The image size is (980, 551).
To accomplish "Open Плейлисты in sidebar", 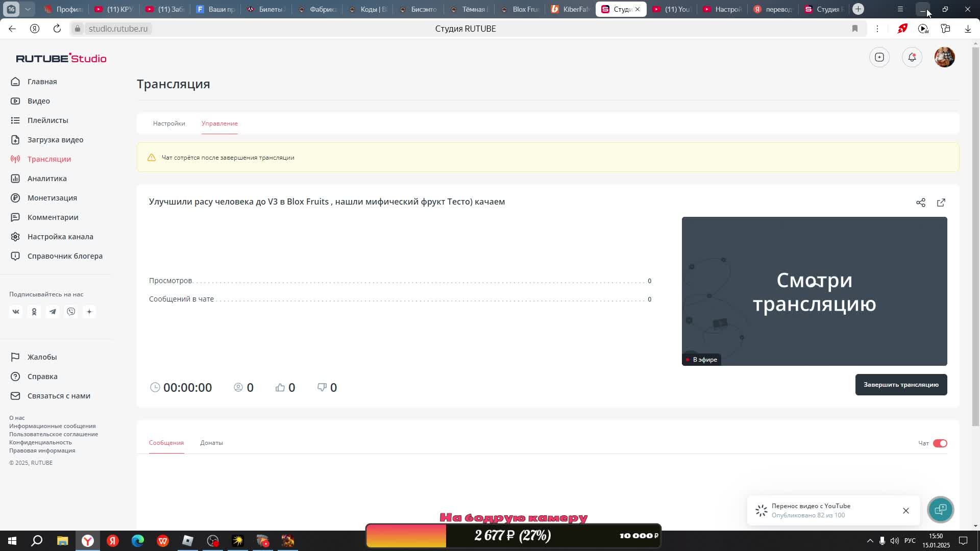I will (47, 120).
